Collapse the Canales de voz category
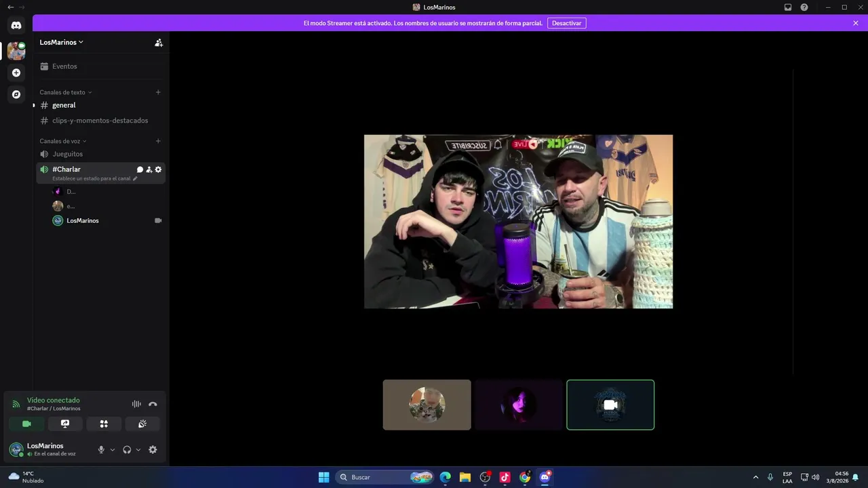 (x=63, y=141)
